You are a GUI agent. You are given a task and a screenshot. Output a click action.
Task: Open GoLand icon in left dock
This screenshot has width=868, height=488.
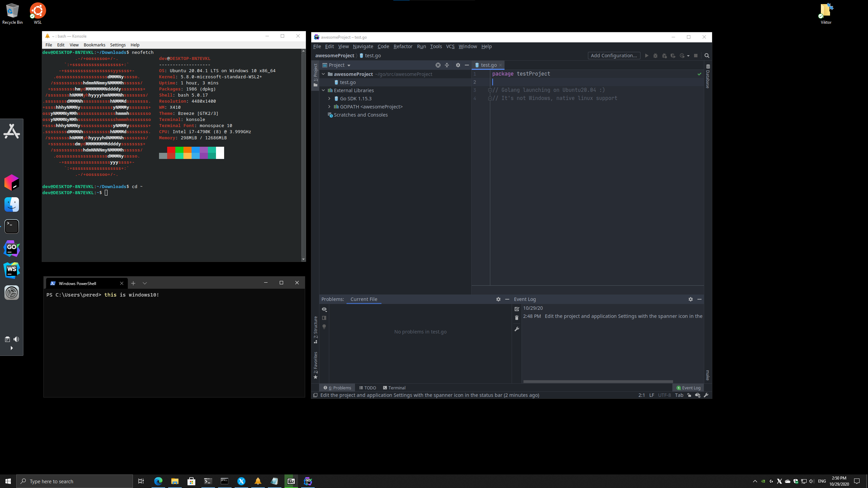point(12,248)
